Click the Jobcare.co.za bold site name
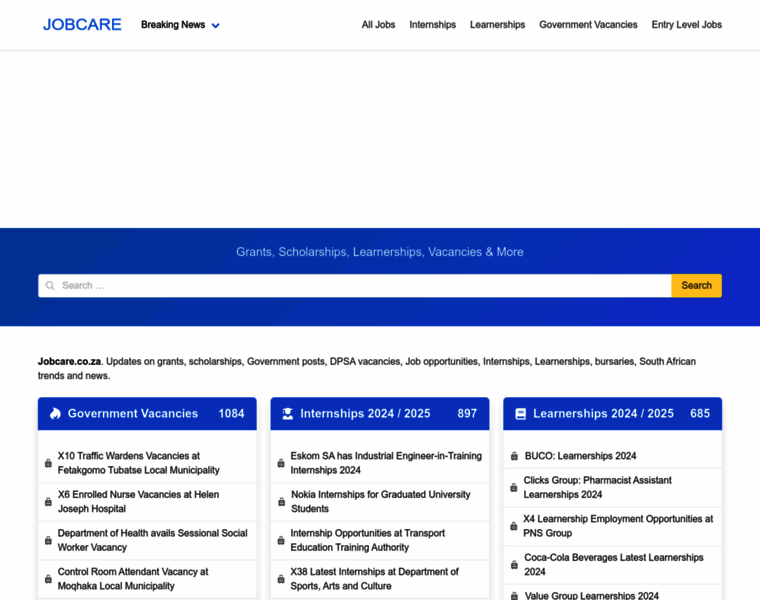 [x=69, y=362]
